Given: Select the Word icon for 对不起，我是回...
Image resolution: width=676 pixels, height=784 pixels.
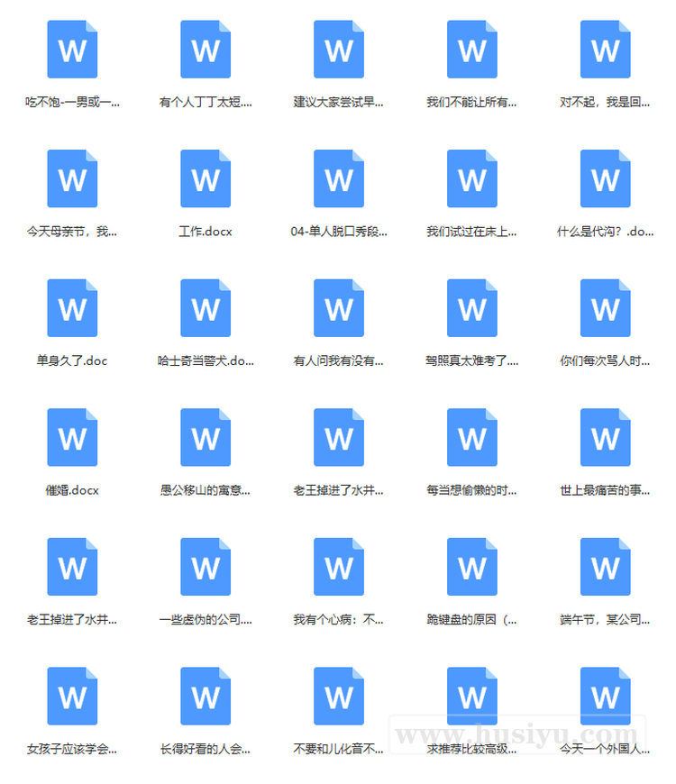Looking at the screenshot, I should tap(605, 49).
